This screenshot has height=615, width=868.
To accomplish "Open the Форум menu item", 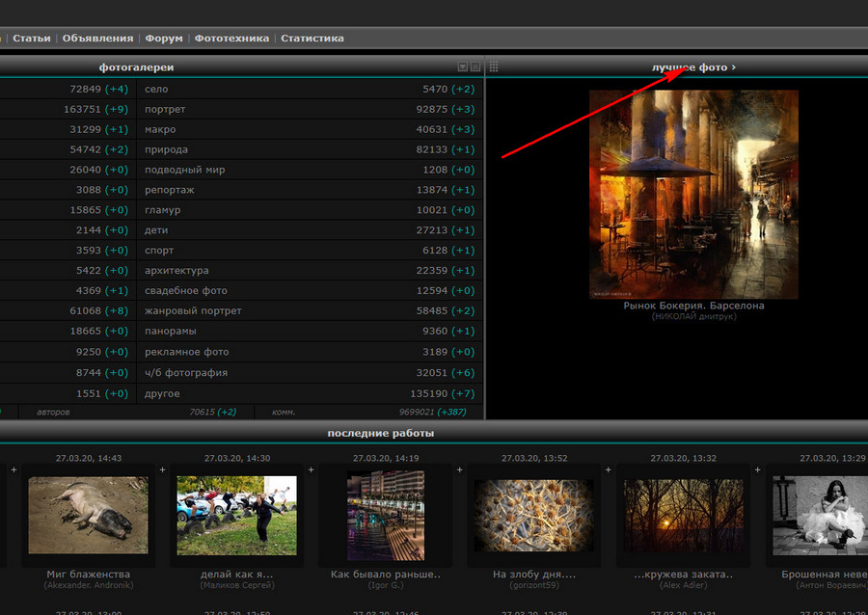I will (164, 39).
